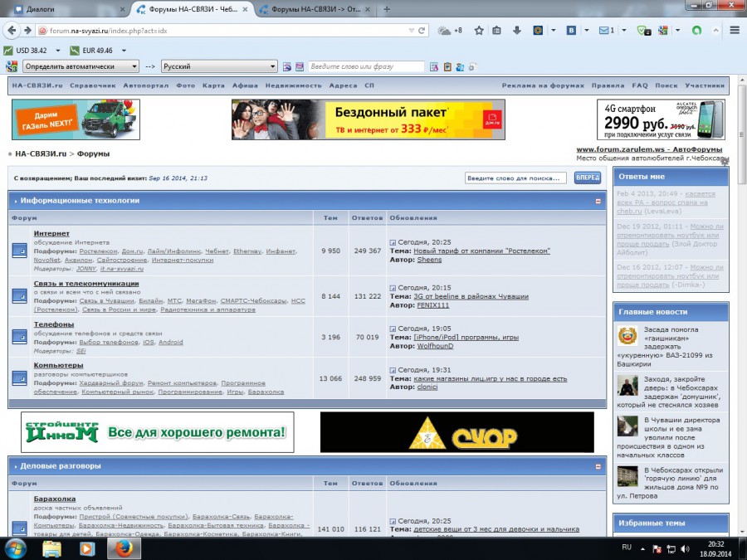Focus the forum search field Введите слово для поиска
This screenshot has height=560, width=747.
click(515, 178)
